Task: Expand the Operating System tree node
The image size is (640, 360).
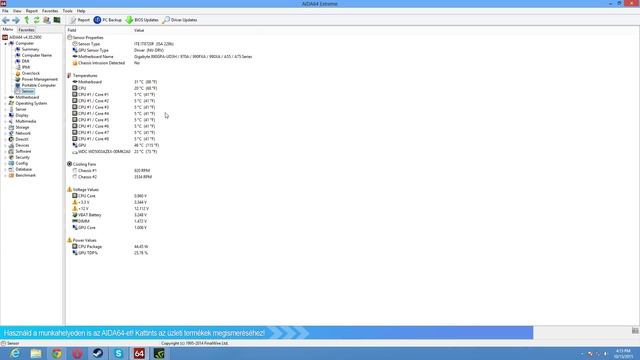Action: 5,104
